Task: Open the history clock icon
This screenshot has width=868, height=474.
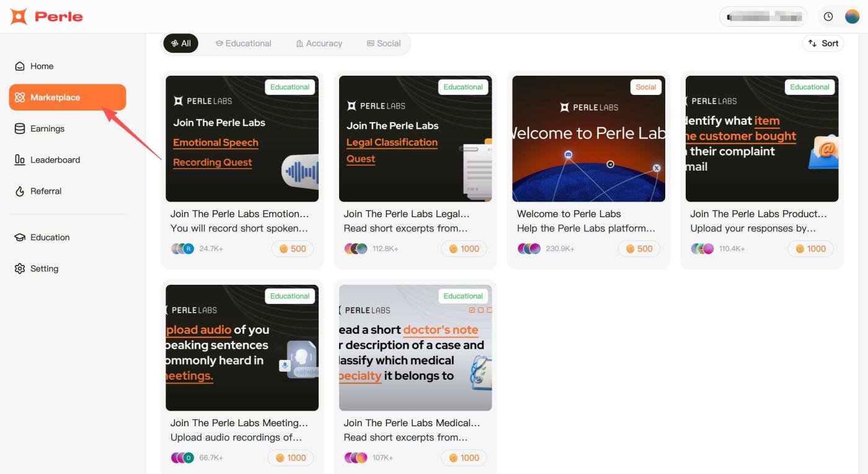Action: pyautogui.click(x=828, y=17)
